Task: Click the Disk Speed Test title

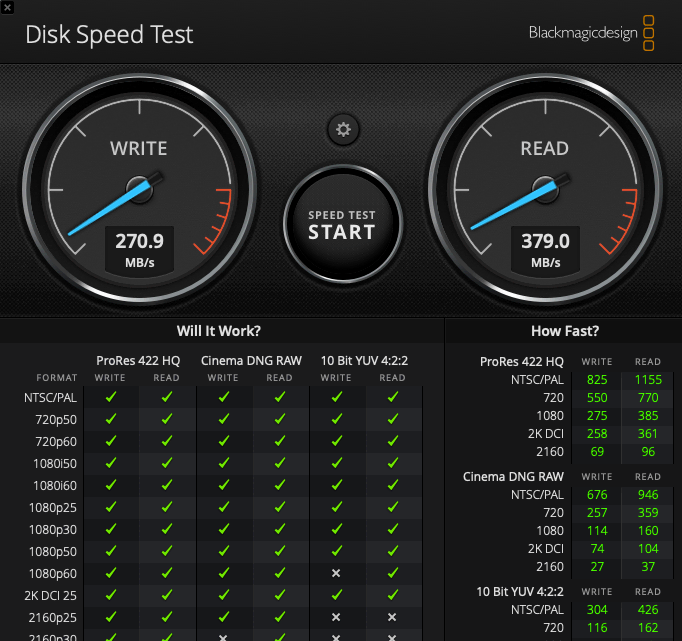Action: (109, 34)
